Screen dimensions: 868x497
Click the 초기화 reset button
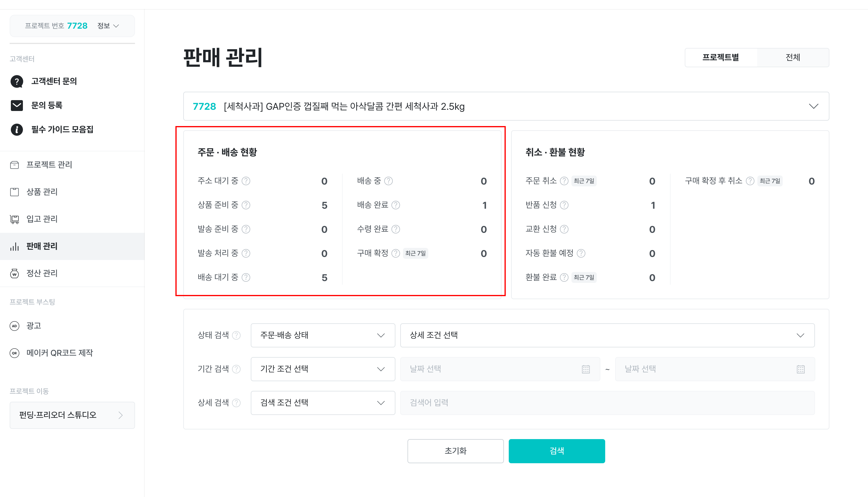point(455,451)
